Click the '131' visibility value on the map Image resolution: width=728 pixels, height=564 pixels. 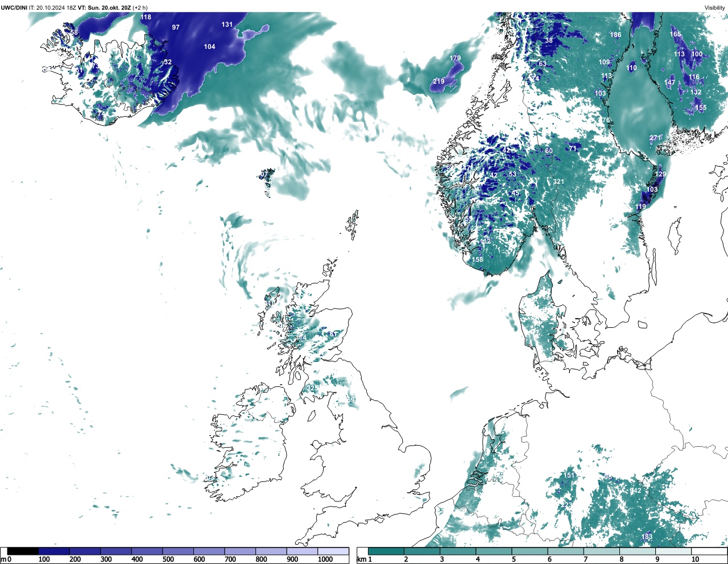[227, 24]
